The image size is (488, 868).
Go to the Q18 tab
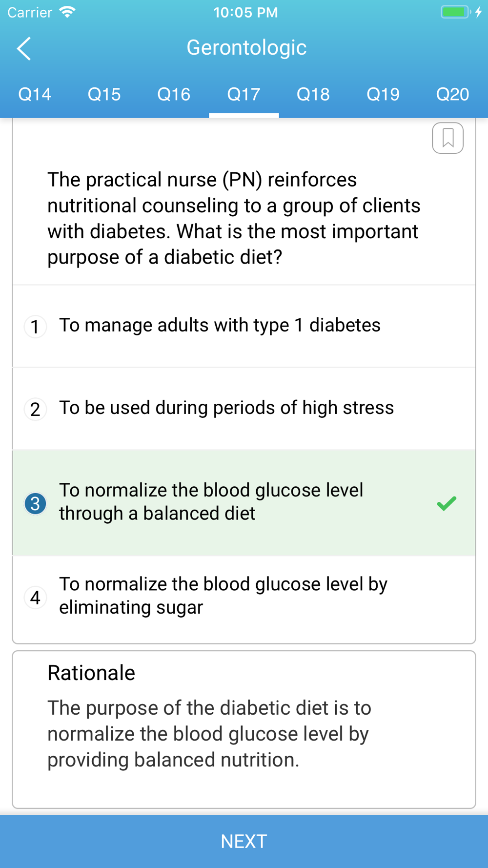tap(313, 94)
